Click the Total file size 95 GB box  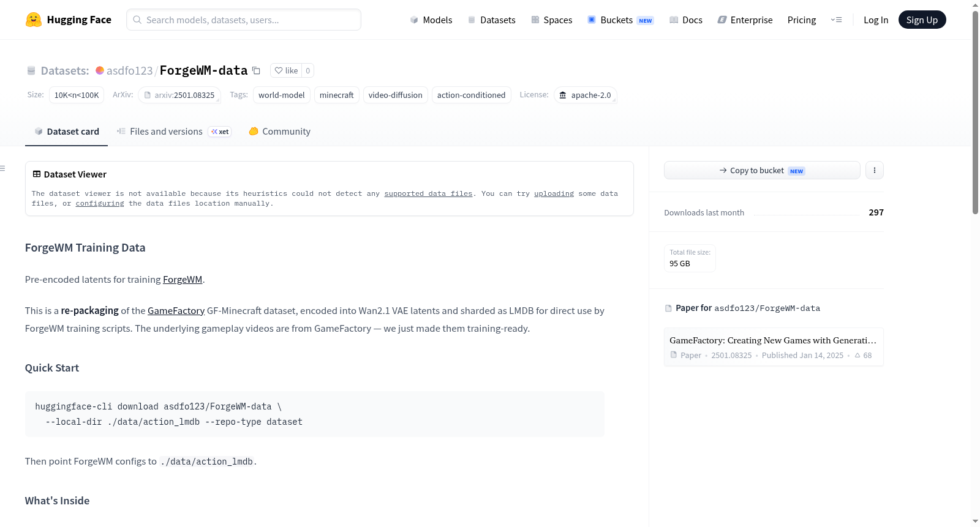tap(690, 258)
